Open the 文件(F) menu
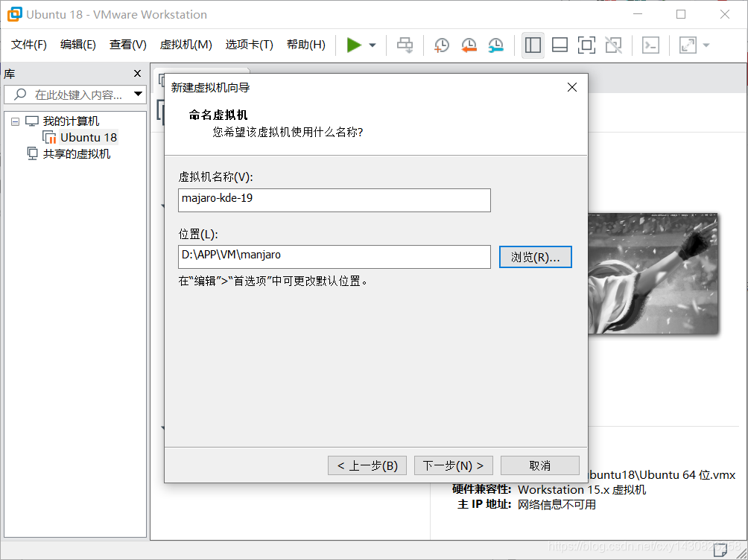The width and height of the screenshot is (748, 560). point(29,45)
